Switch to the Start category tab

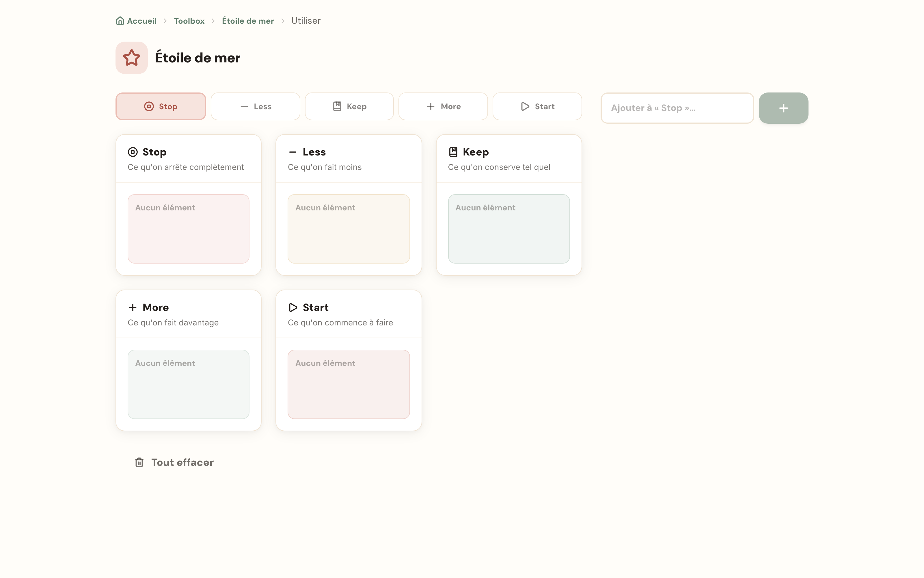pos(537,107)
